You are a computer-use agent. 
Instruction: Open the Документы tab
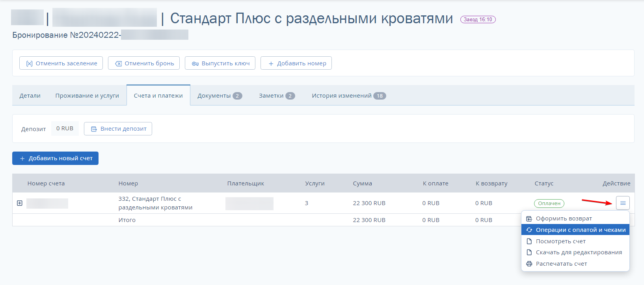click(220, 96)
